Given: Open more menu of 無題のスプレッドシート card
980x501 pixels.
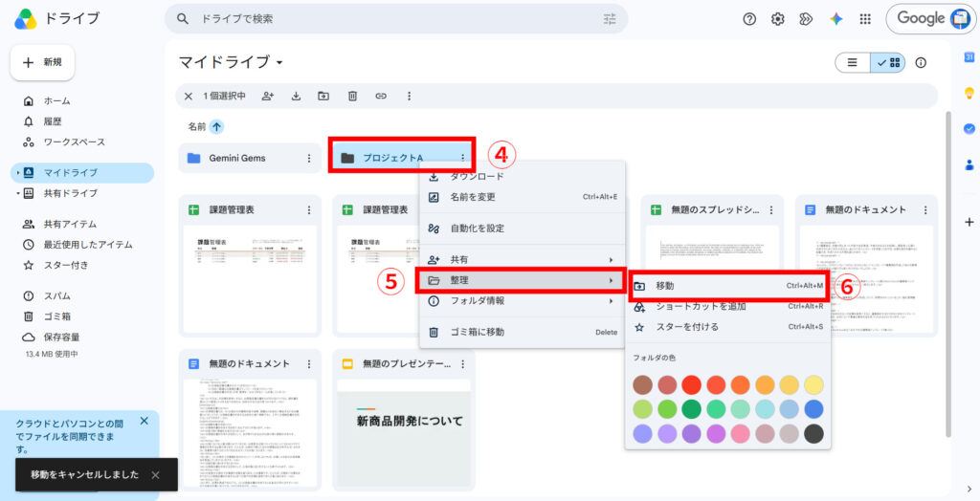Looking at the screenshot, I should coord(771,210).
